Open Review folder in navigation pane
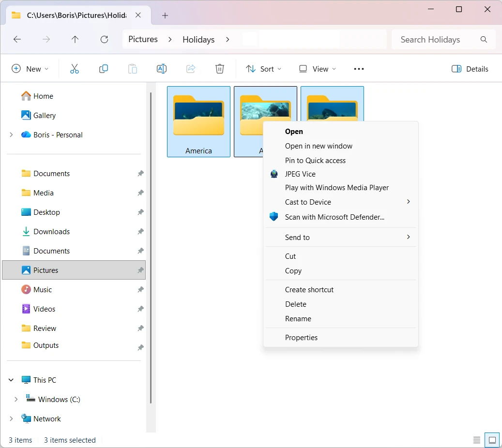Image resolution: width=502 pixels, height=448 pixels. [x=74, y=329]
